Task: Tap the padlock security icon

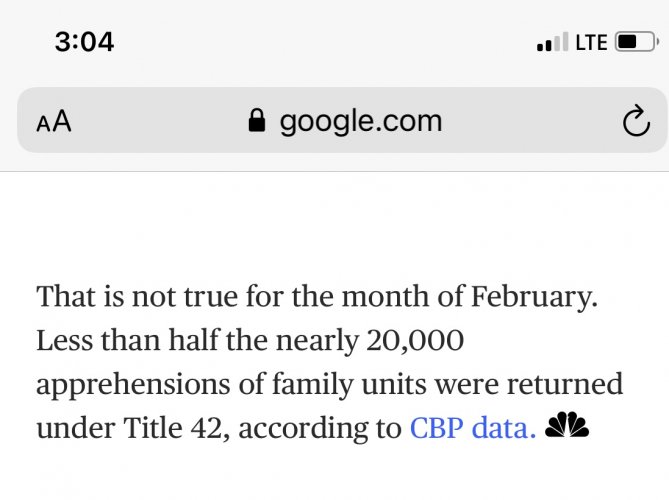Action: (257, 120)
